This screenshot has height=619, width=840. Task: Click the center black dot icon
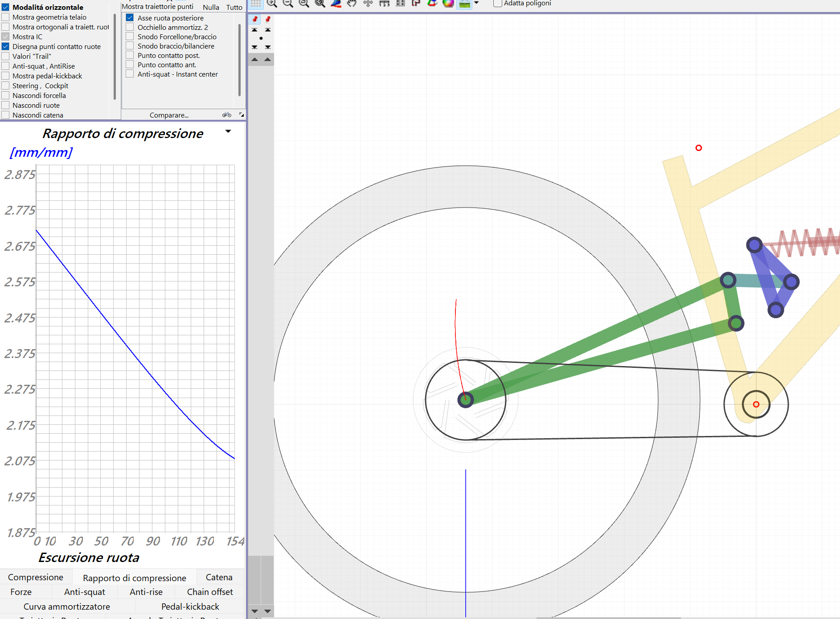[x=261, y=38]
